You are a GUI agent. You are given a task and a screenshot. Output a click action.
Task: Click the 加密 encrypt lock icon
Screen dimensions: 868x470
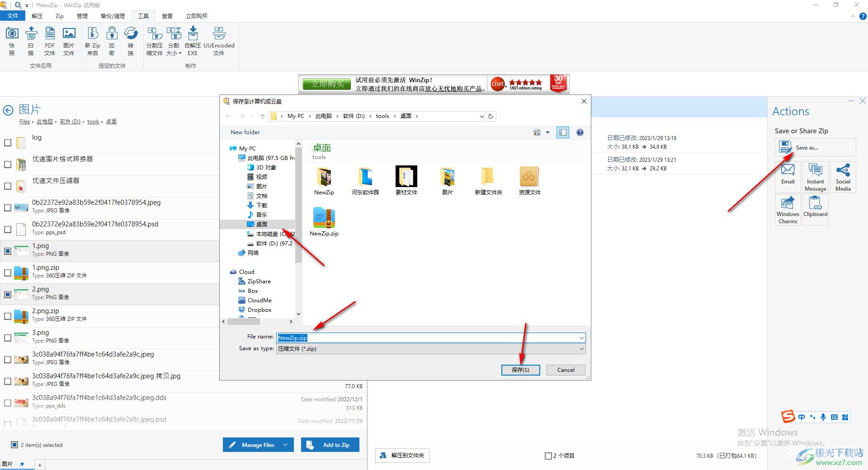click(x=112, y=41)
